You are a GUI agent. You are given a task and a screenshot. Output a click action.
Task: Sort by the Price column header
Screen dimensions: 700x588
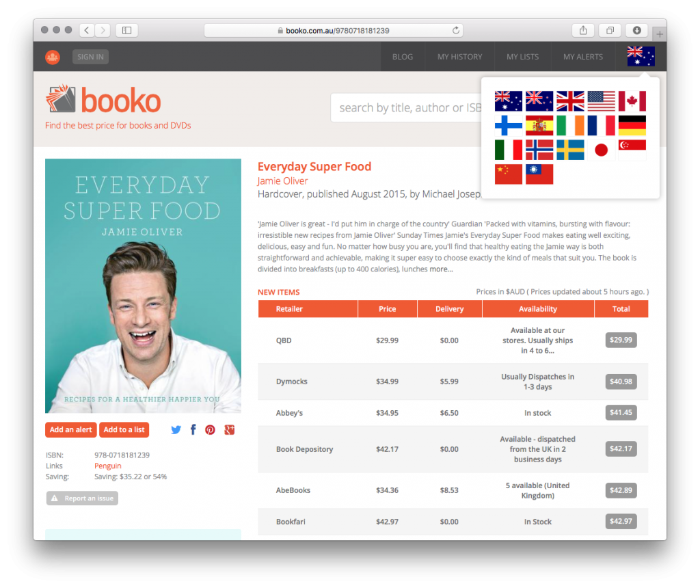click(x=388, y=309)
